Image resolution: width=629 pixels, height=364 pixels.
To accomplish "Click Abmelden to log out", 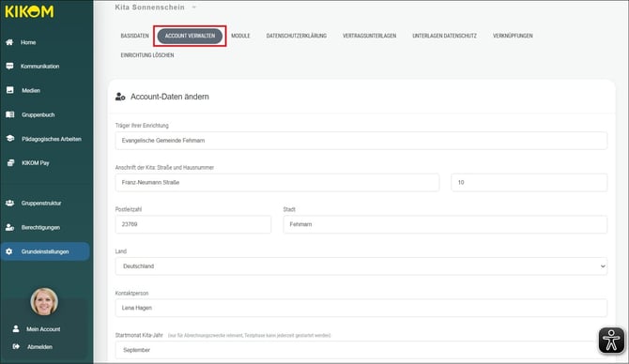I will coord(39,347).
